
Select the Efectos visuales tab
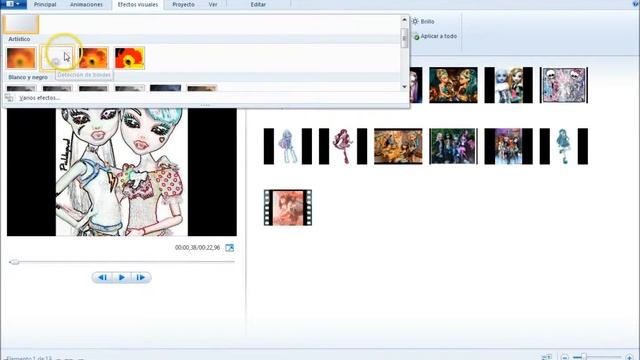(x=138, y=4)
